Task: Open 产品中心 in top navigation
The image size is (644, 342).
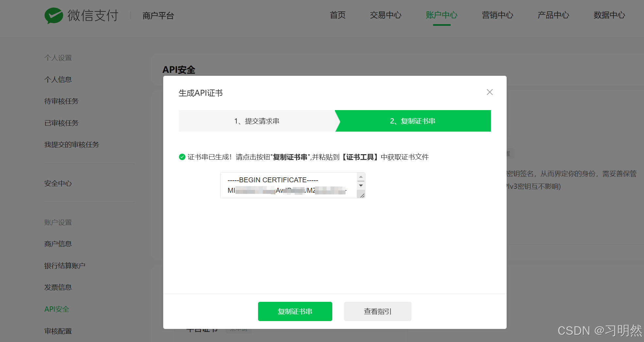Action: 553,15
